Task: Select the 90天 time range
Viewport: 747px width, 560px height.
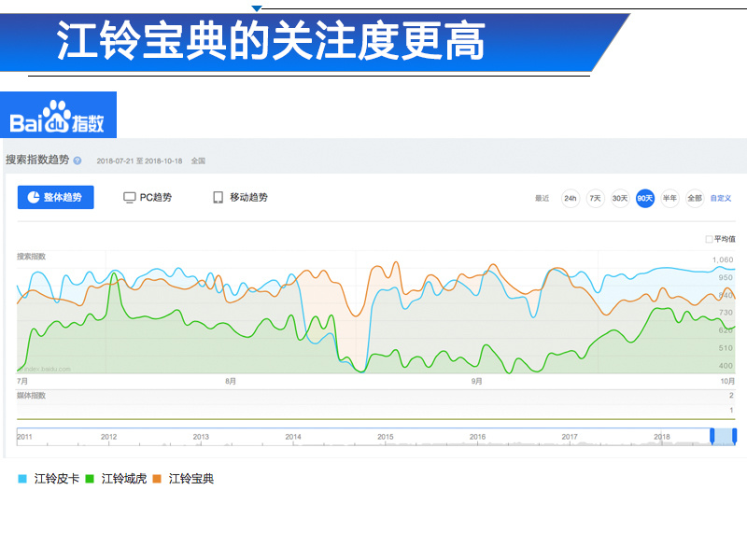Action: pyautogui.click(x=645, y=198)
